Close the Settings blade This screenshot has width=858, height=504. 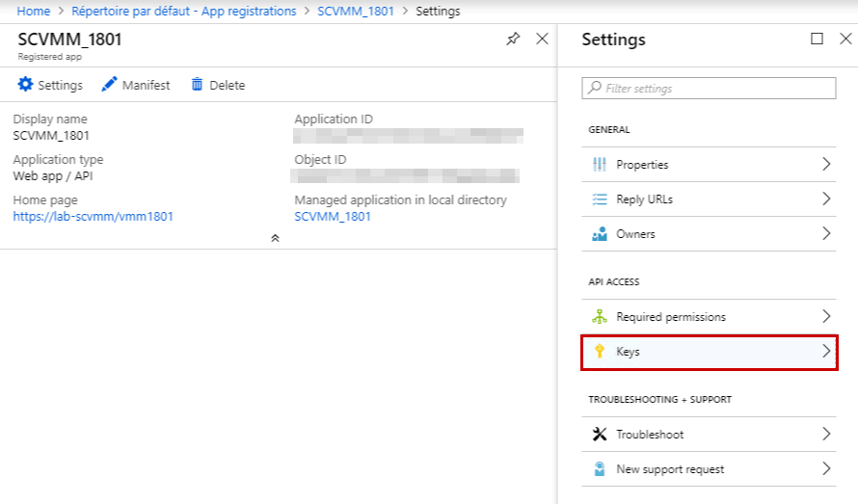coord(845,39)
